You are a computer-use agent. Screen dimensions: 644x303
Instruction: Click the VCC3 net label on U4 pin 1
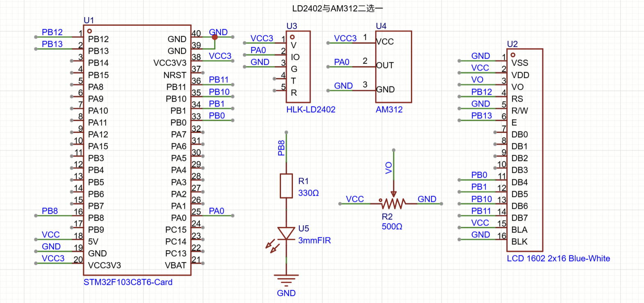point(345,38)
